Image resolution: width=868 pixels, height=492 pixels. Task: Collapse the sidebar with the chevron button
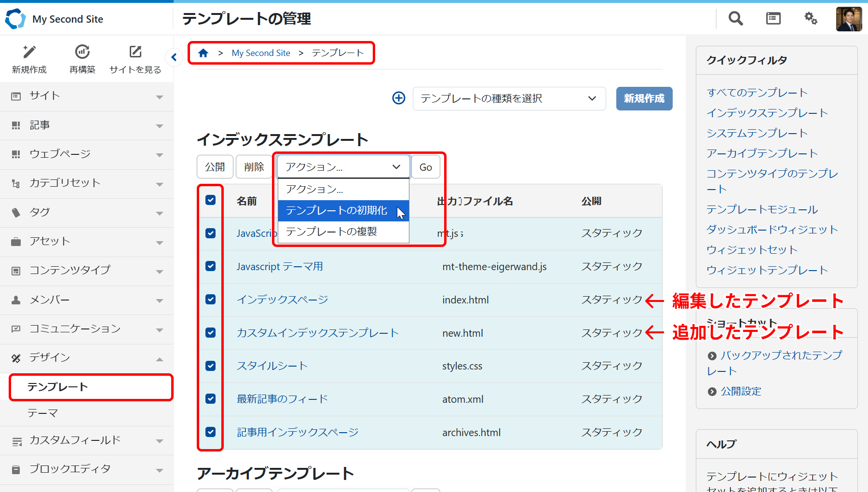pyautogui.click(x=174, y=57)
